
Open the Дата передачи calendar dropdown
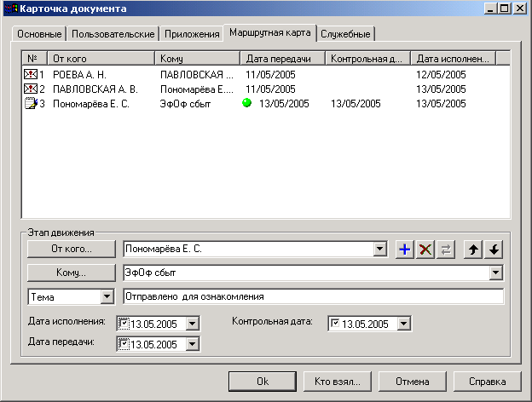pyautogui.click(x=192, y=344)
